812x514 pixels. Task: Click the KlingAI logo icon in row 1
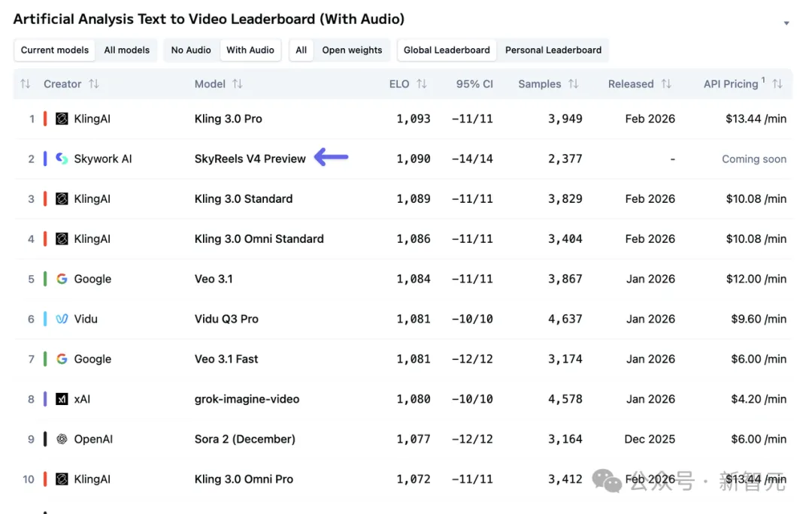coord(62,119)
